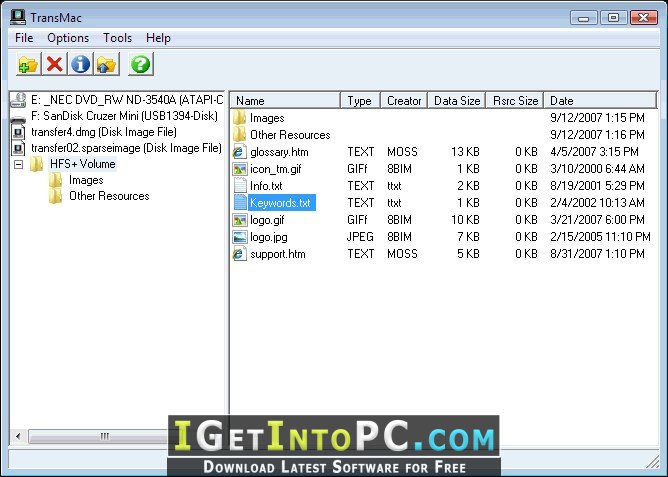Click the glossary.htm browser file icon
This screenshot has width=668, height=477.
pyautogui.click(x=240, y=152)
